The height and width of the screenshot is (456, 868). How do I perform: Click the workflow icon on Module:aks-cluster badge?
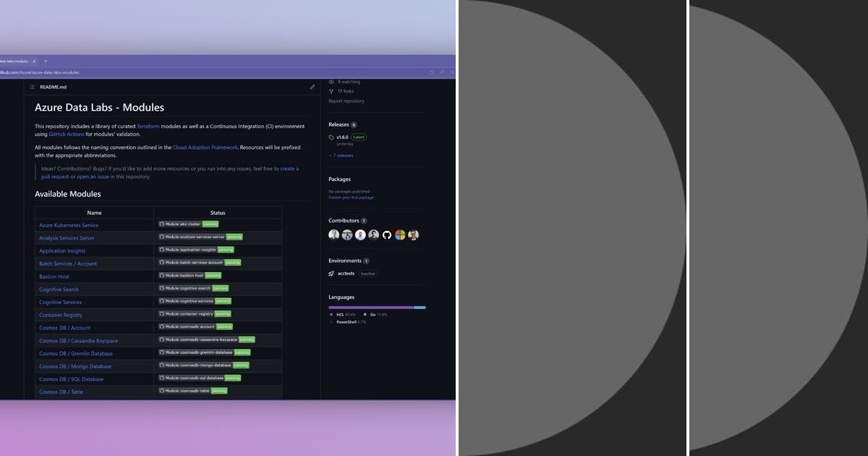(161, 224)
